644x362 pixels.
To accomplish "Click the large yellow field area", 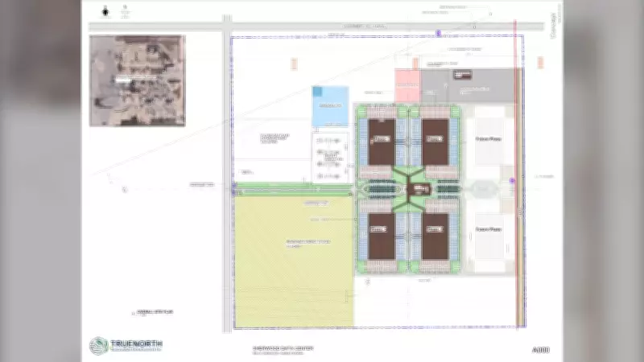I will coord(294,261).
